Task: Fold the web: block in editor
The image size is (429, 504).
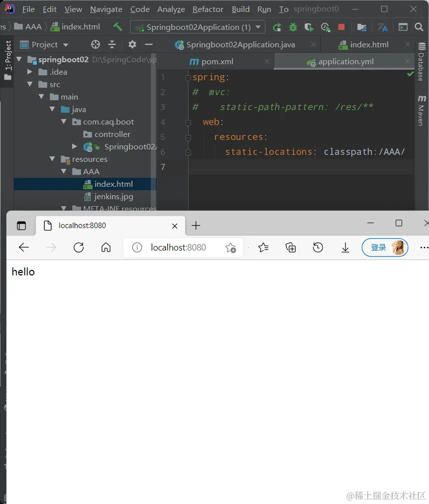Action: pos(189,122)
